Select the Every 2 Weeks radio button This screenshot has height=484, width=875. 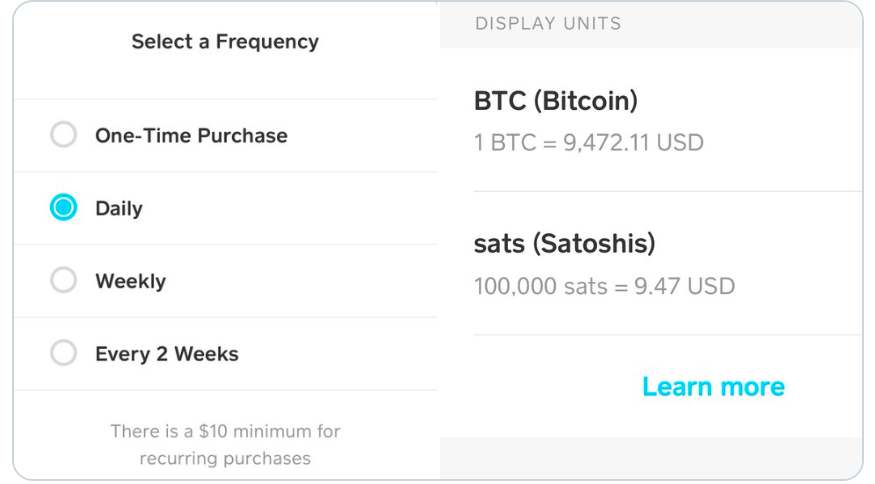63,353
